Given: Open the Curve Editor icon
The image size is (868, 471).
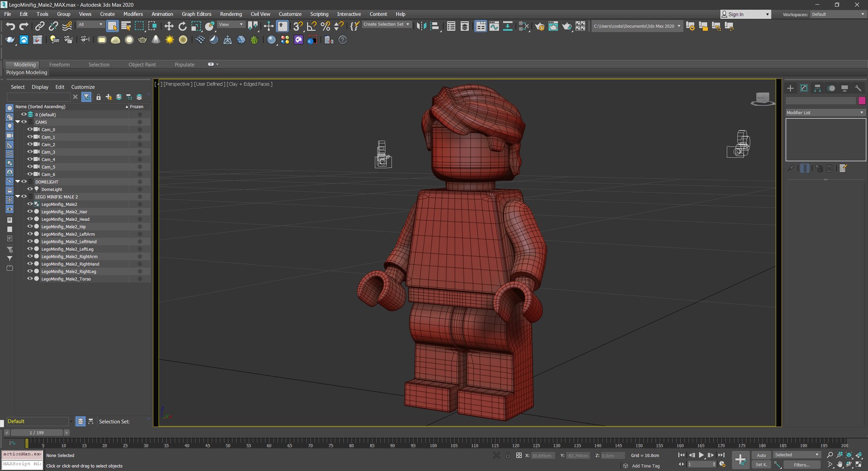Looking at the screenshot, I should click(x=494, y=26).
